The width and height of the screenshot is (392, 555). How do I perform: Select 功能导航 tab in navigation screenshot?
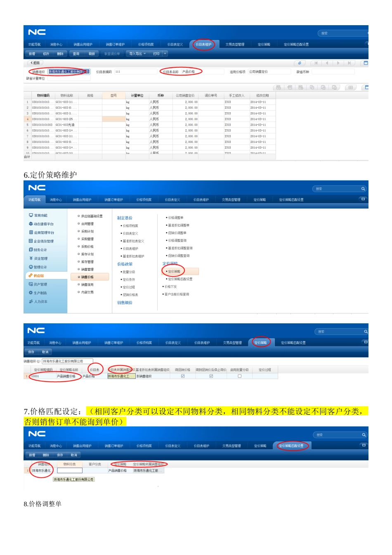pyautogui.click(x=35, y=200)
